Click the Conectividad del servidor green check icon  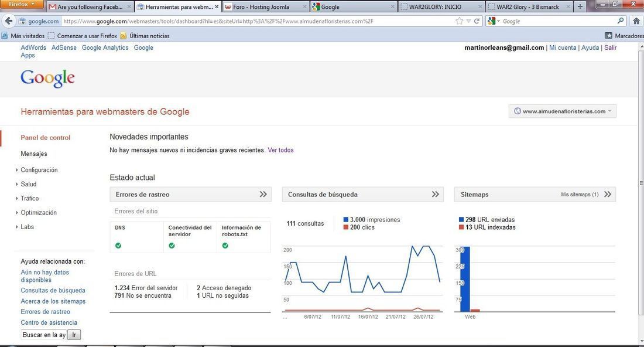(172, 246)
